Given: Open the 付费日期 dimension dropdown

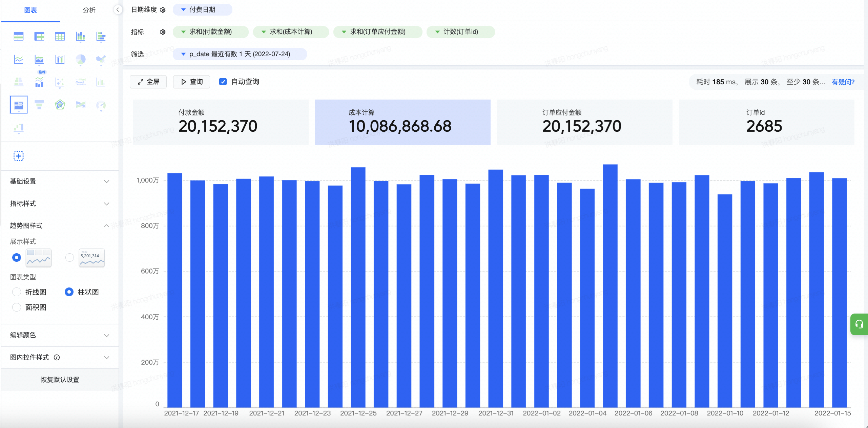Looking at the screenshot, I should point(202,9).
